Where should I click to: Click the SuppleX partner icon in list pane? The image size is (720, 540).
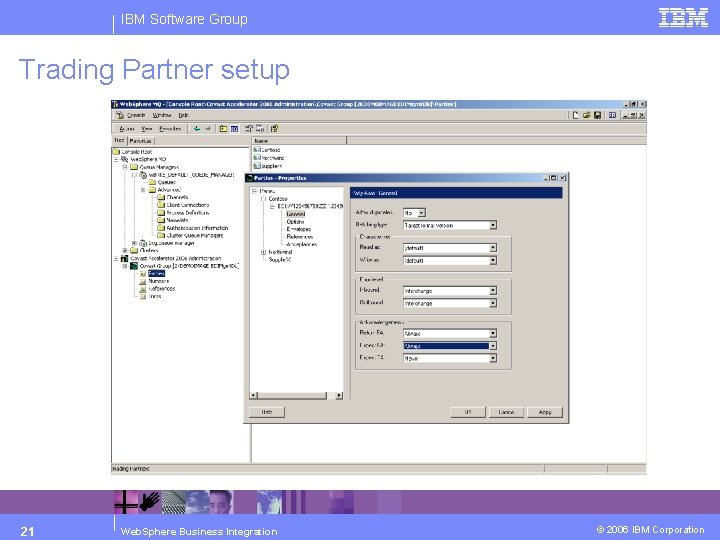tap(257, 166)
